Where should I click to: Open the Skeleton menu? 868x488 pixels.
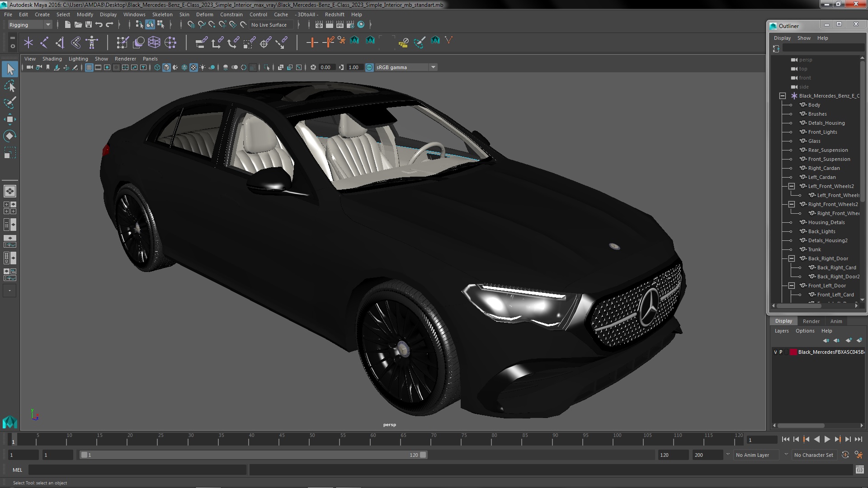pos(162,14)
